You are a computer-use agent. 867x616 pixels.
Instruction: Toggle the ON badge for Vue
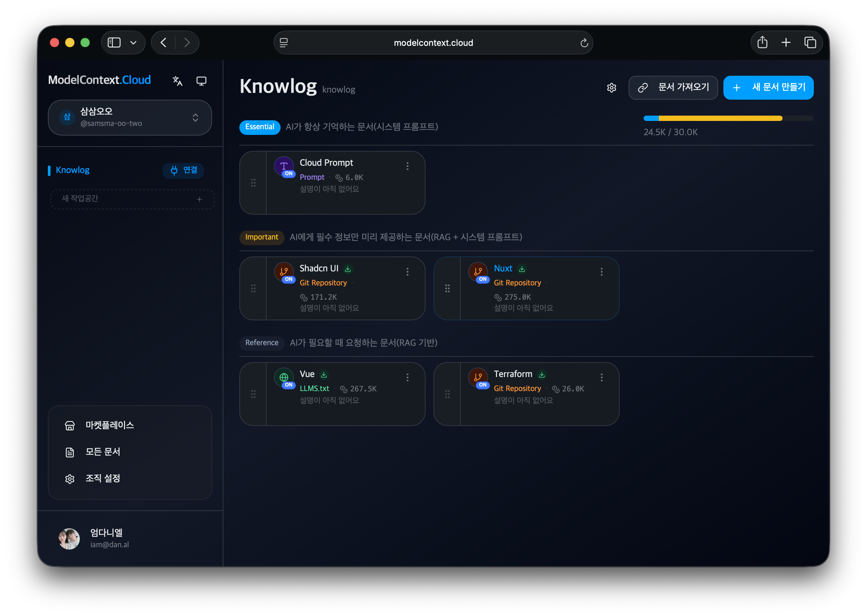pyautogui.click(x=288, y=385)
